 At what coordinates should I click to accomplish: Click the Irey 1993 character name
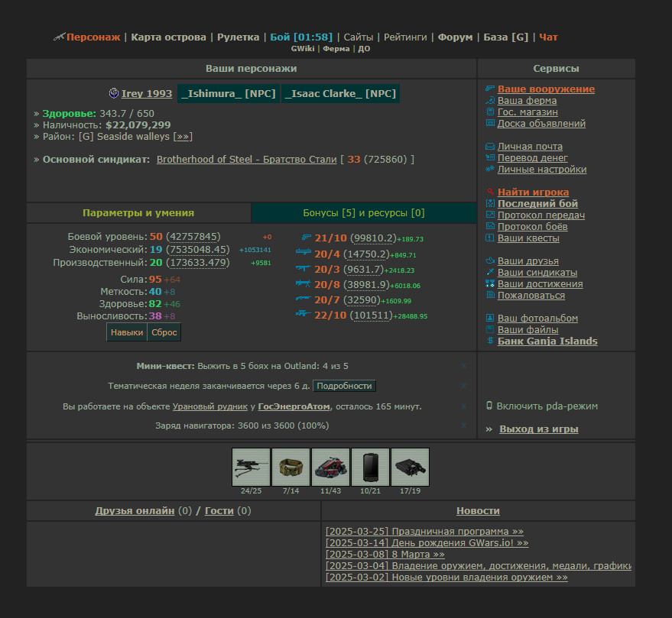(x=147, y=93)
